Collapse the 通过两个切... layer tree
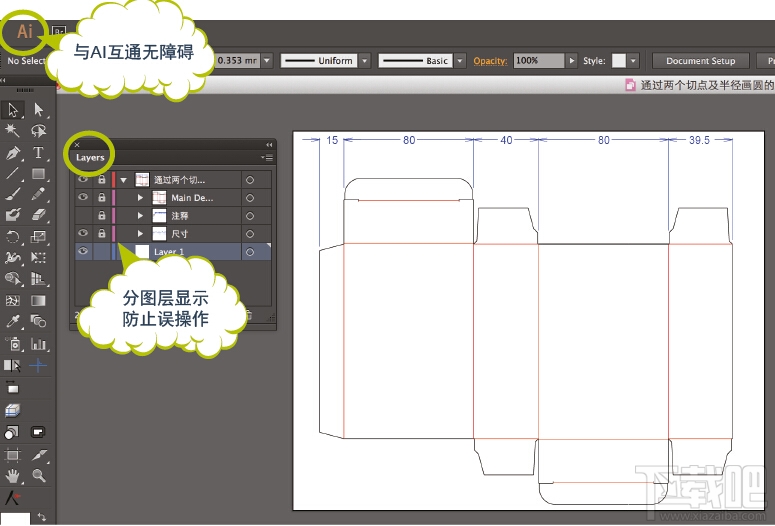 point(124,180)
